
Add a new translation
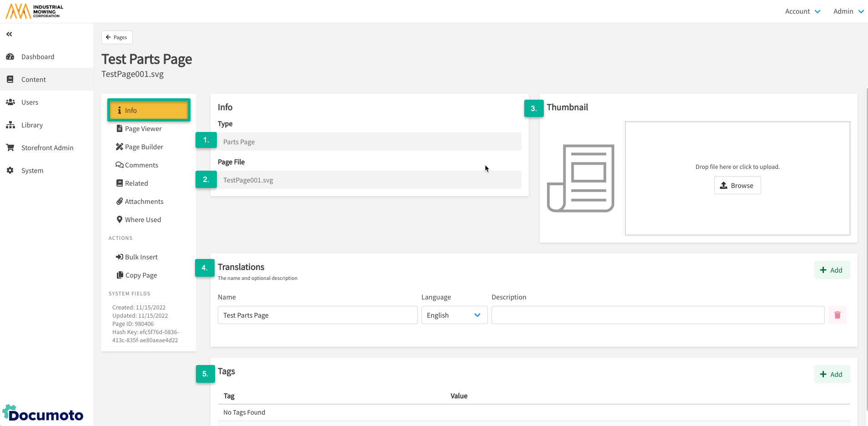pyautogui.click(x=831, y=270)
